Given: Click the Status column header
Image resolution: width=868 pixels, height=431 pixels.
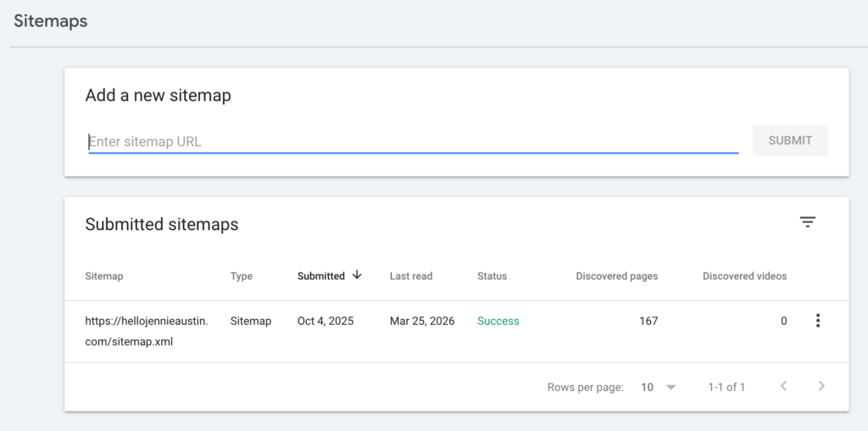Looking at the screenshot, I should [x=492, y=276].
